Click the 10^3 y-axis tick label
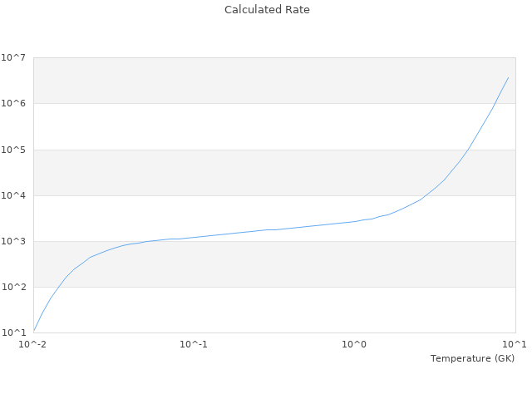This screenshot has width=532, height=399. (x=14, y=241)
